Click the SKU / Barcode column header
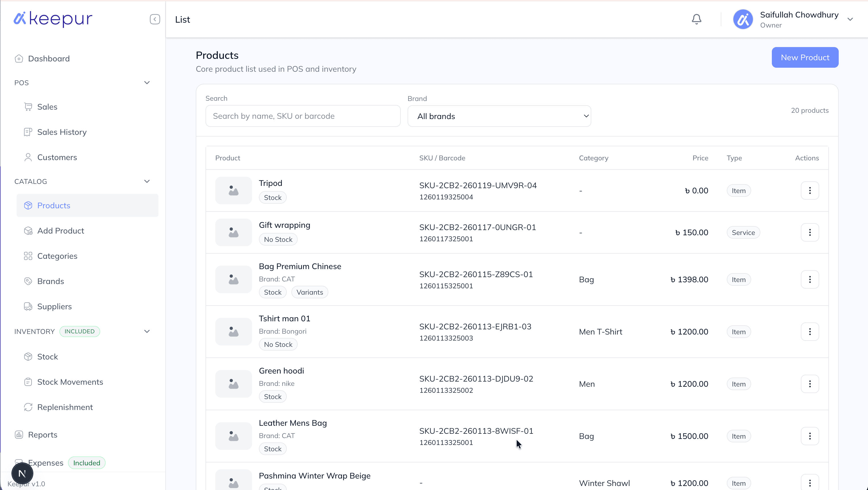 (442, 158)
